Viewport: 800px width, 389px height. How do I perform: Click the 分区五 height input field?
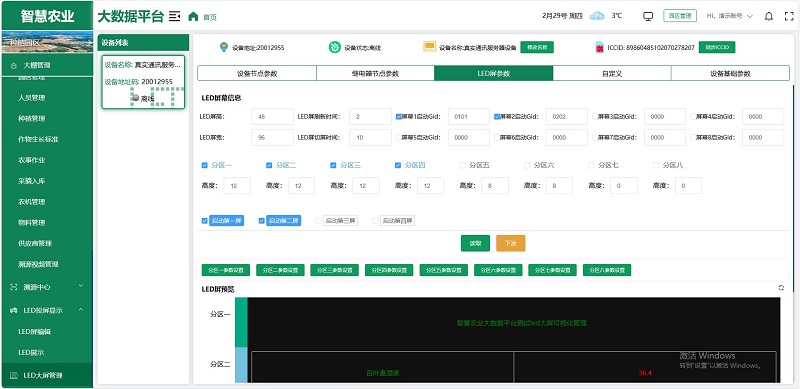pyautogui.click(x=494, y=186)
